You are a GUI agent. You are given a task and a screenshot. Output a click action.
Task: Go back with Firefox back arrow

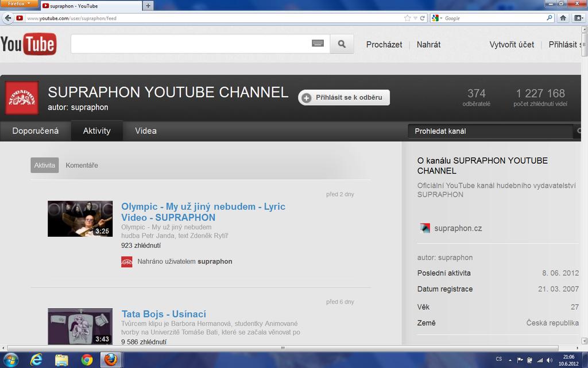(8, 18)
